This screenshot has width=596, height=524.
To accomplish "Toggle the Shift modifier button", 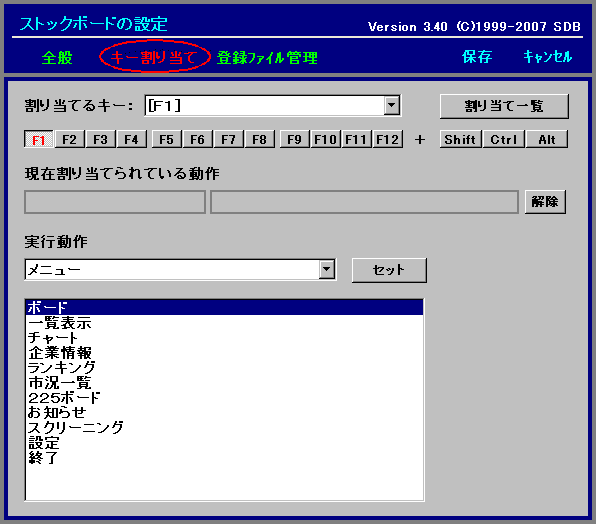I will point(460,139).
